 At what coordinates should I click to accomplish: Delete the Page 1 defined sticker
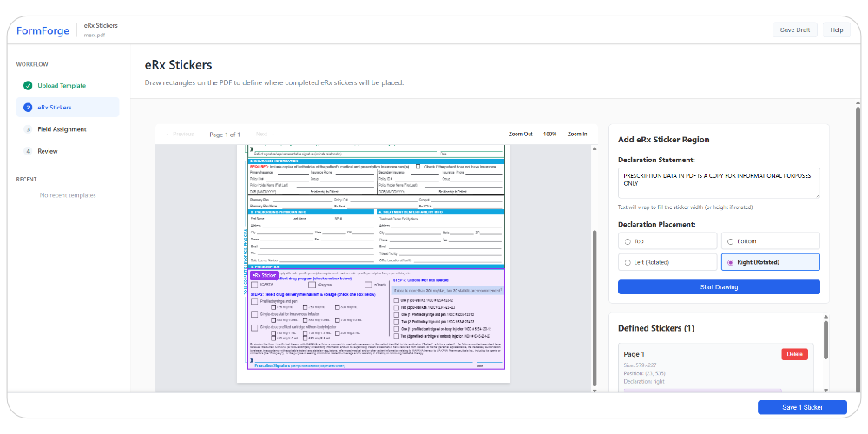[x=794, y=354]
